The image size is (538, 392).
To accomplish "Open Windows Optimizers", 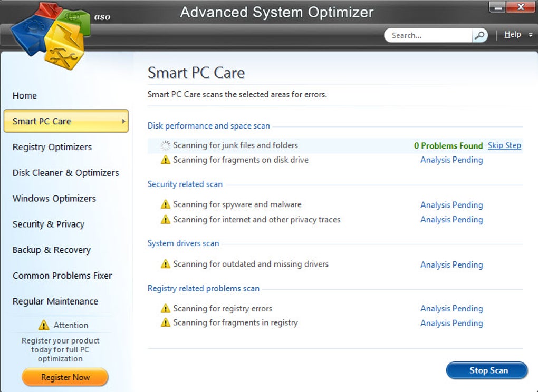I will (x=54, y=199).
